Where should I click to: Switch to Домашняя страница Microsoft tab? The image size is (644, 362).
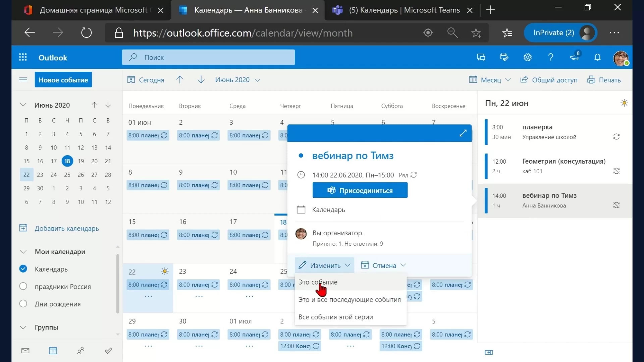pyautogui.click(x=91, y=10)
